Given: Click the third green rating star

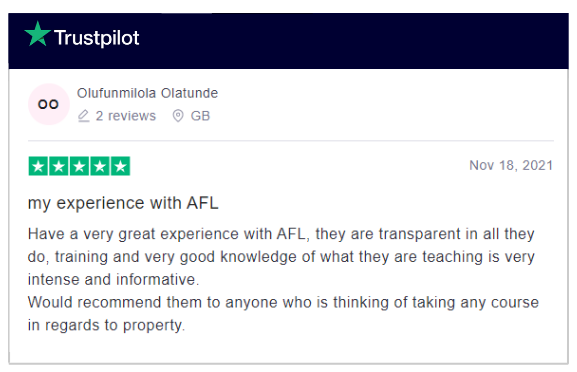Looking at the screenshot, I should [x=79, y=166].
